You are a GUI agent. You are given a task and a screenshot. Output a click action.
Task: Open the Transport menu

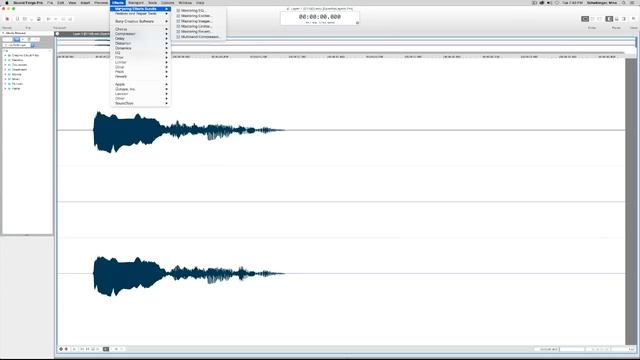click(136, 3)
